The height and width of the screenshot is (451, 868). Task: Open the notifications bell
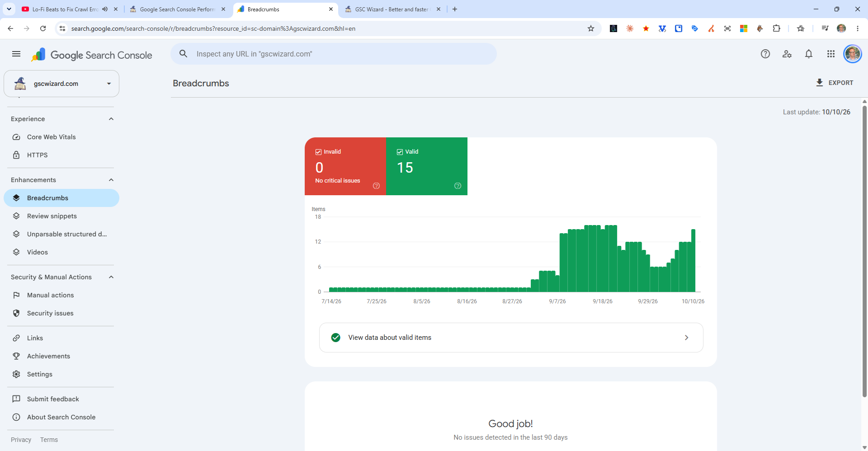(809, 54)
